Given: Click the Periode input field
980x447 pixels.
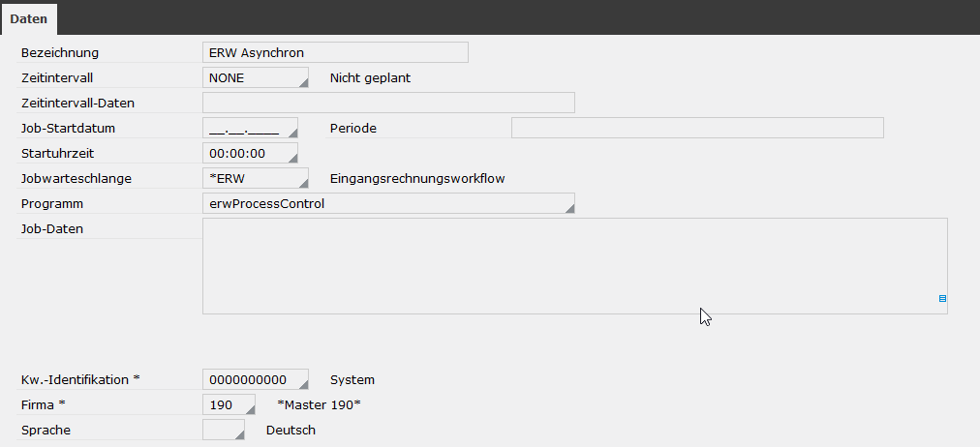Looking at the screenshot, I should 697,128.
